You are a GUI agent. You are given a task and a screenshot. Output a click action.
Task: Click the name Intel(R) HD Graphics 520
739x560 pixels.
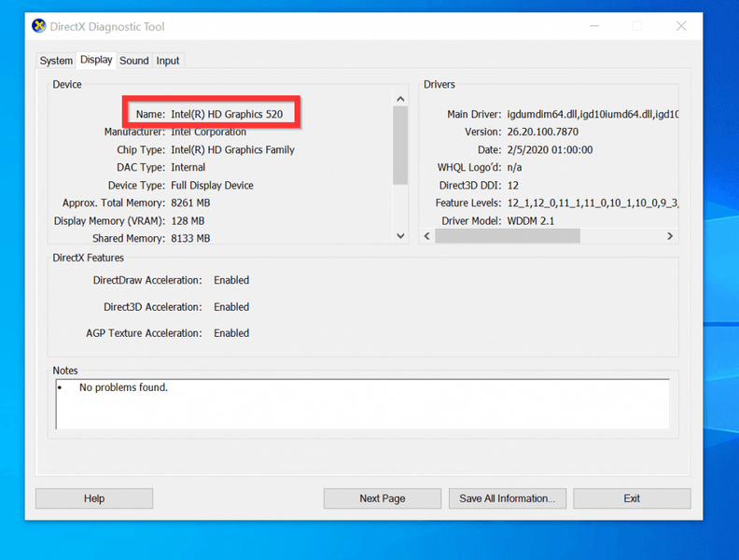(227, 114)
